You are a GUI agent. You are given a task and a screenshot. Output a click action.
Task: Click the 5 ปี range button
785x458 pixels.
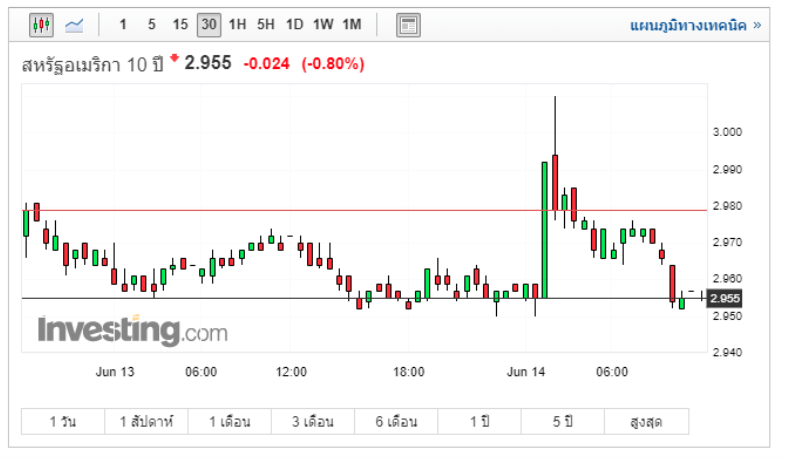(563, 422)
